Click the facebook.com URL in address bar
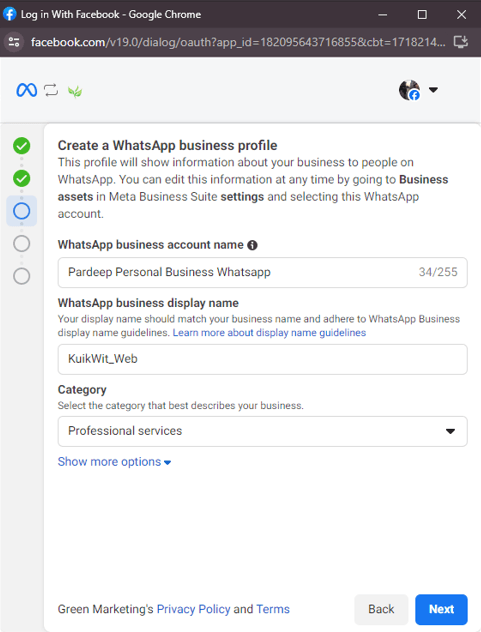 [x=238, y=42]
